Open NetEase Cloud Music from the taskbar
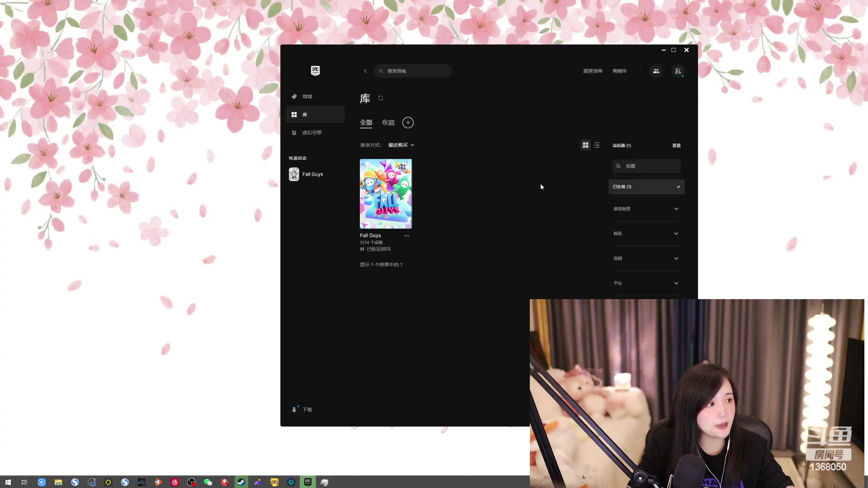868x488 pixels. 175,482
